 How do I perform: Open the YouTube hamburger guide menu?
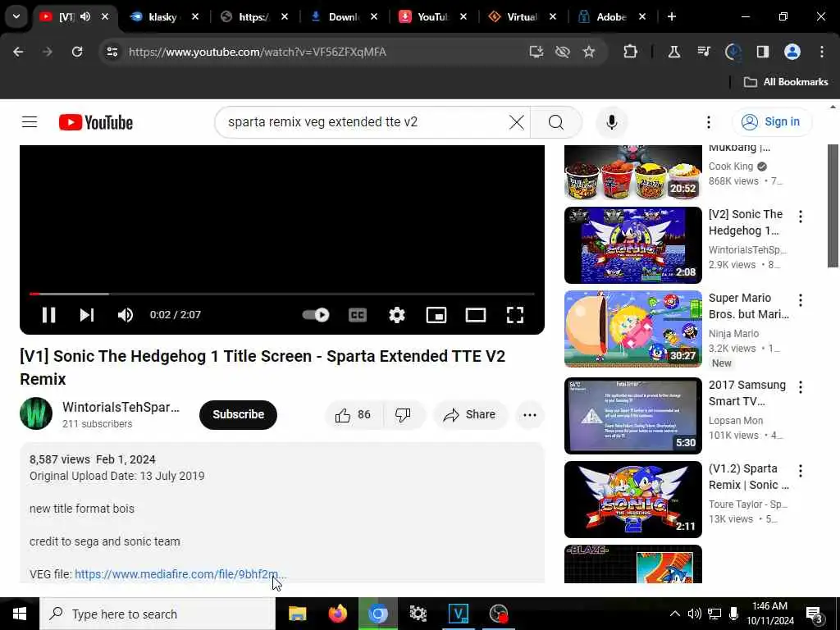tap(30, 122)
